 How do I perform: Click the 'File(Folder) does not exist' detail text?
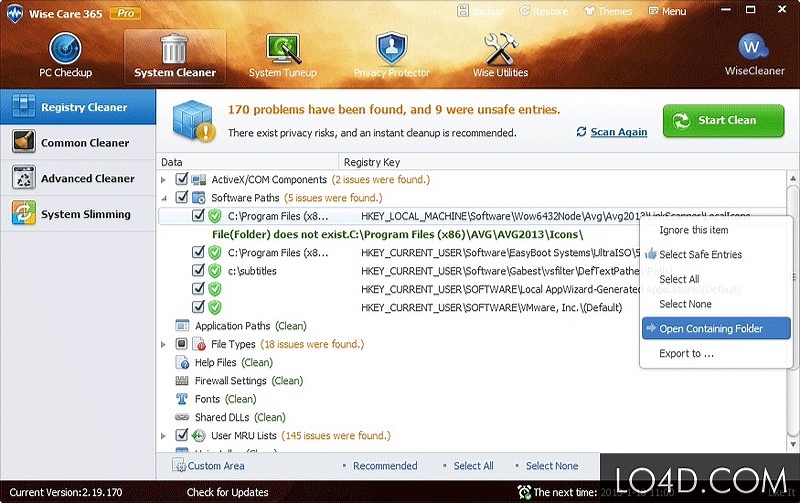(x=397, y=235)
